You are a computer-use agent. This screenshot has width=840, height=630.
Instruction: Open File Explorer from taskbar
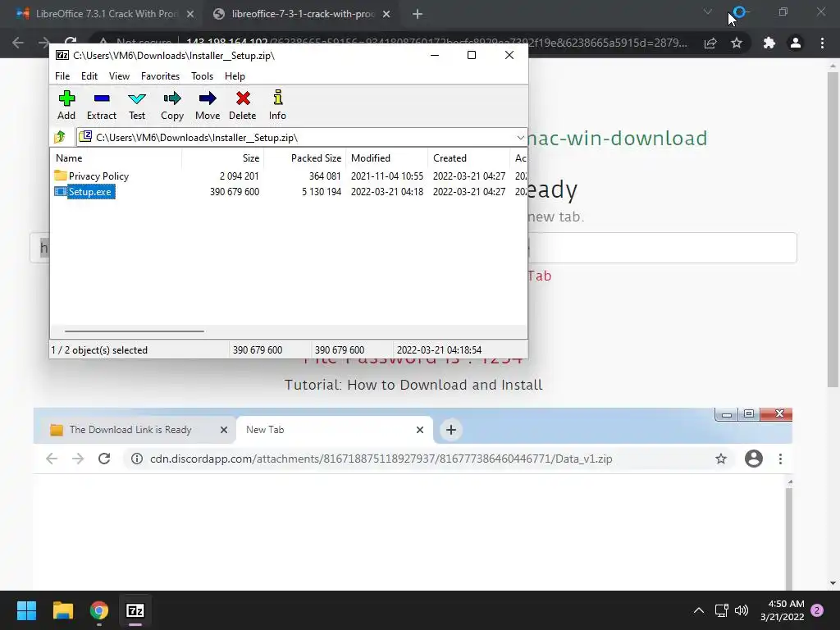click(x=62, y=610)
